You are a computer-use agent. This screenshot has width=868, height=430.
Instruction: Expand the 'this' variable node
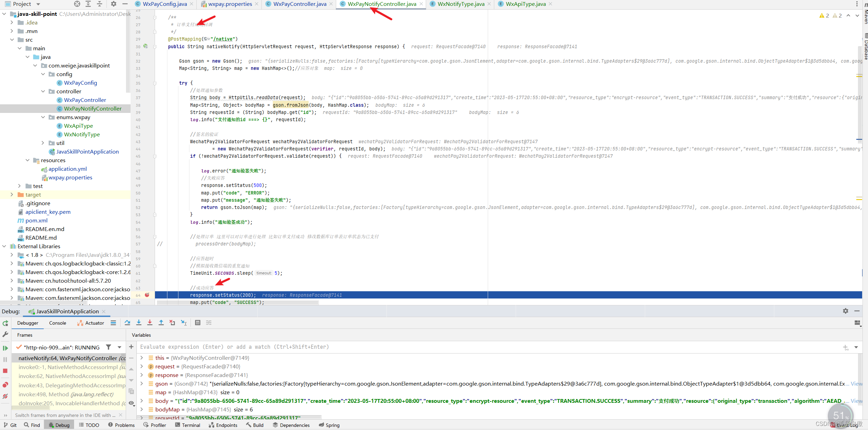[x=142, y=358]
